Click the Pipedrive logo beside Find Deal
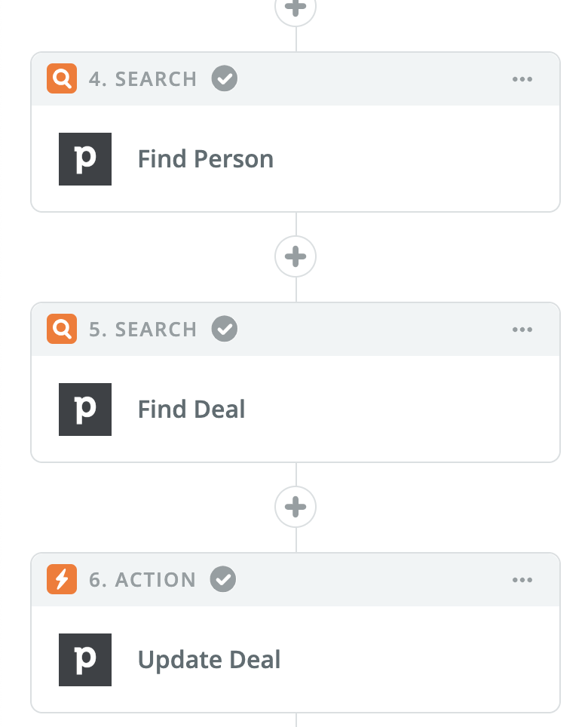The width and height of the screenshot is (588, 727). [x=84, y=410]
